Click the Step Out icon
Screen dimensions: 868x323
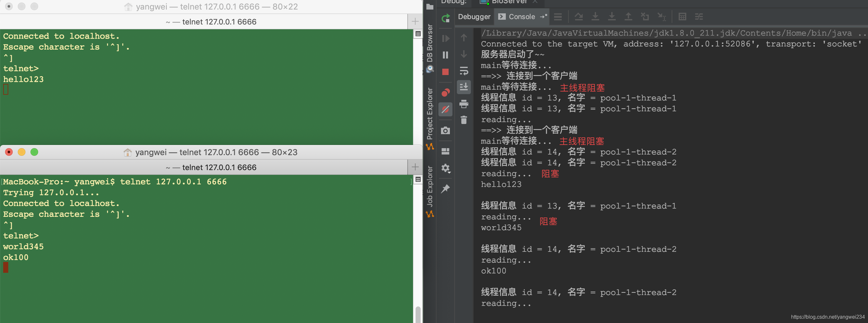coord(628,17)
